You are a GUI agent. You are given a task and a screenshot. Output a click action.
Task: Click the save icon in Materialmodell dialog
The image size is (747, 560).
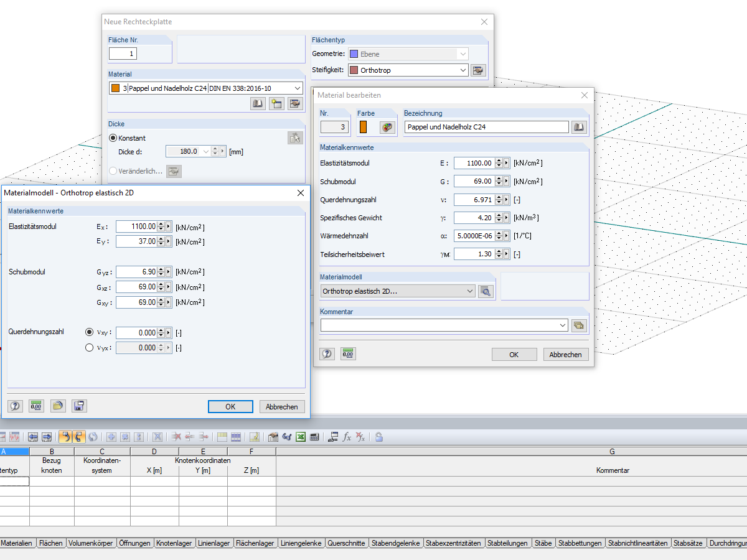point(79,405)
